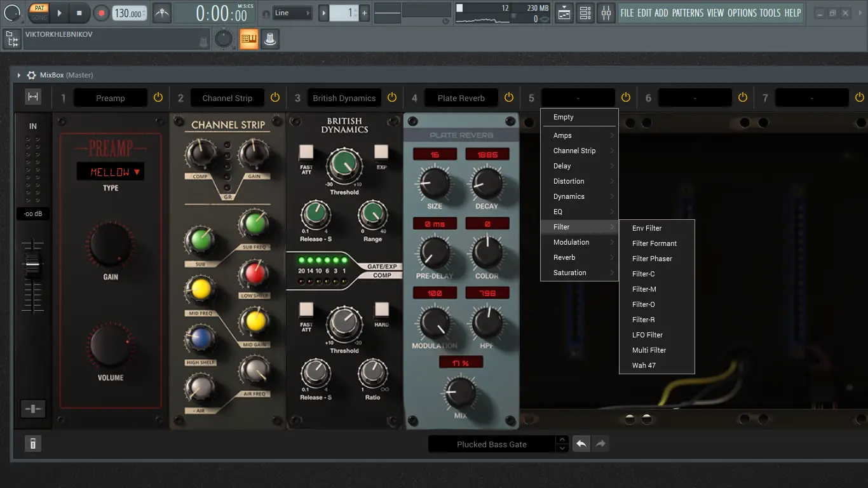The image size is (868, 488).
Task: Toggle the orange typing keyboard to piano icon
Action: coord(248,39)
